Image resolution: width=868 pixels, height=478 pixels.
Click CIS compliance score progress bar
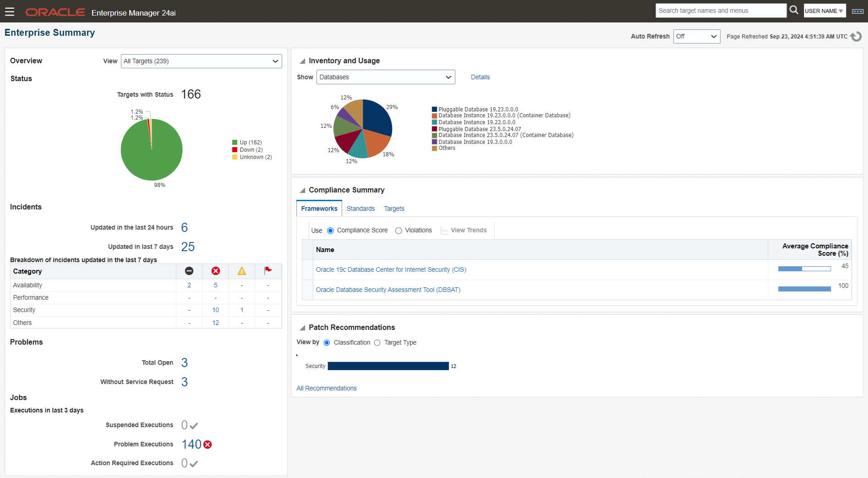[804, 269]
